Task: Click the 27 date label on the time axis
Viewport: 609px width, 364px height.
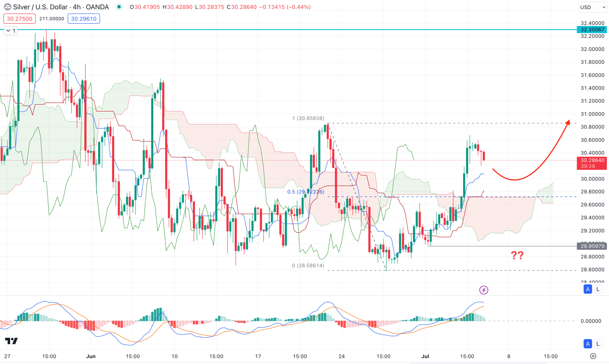Action: [x=7, y=356]
